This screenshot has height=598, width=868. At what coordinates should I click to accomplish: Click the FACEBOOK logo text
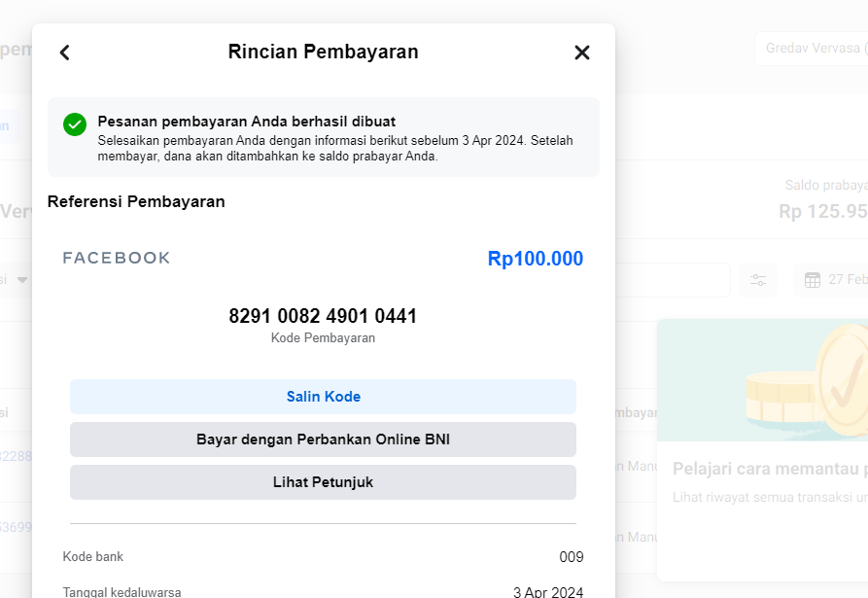[x=117, y=258]
